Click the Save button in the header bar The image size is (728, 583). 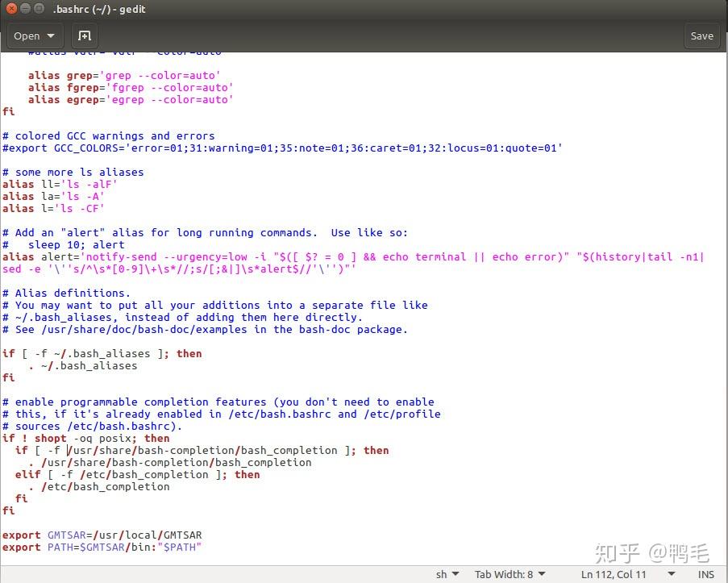pyautogui.click(x=701, y=35)
